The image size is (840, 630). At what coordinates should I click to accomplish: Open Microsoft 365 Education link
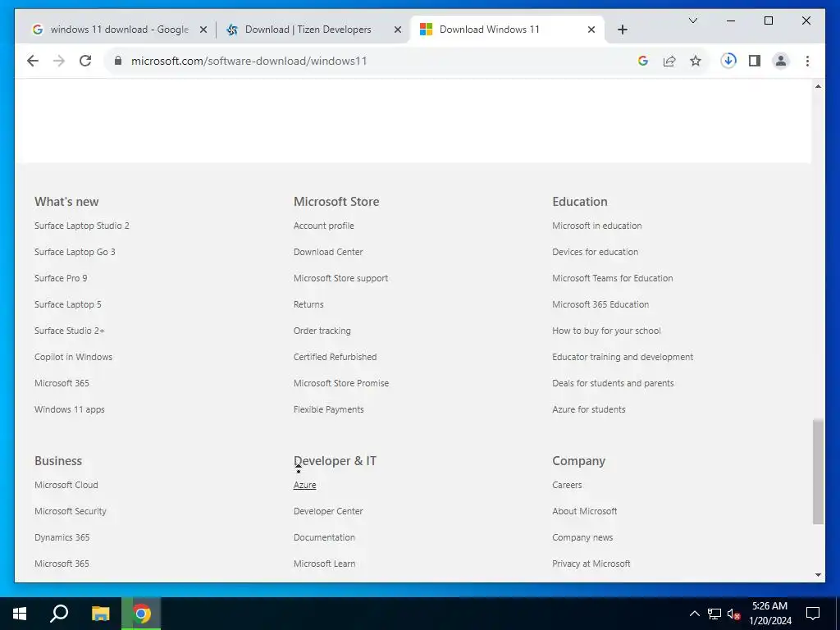(600, 304)
